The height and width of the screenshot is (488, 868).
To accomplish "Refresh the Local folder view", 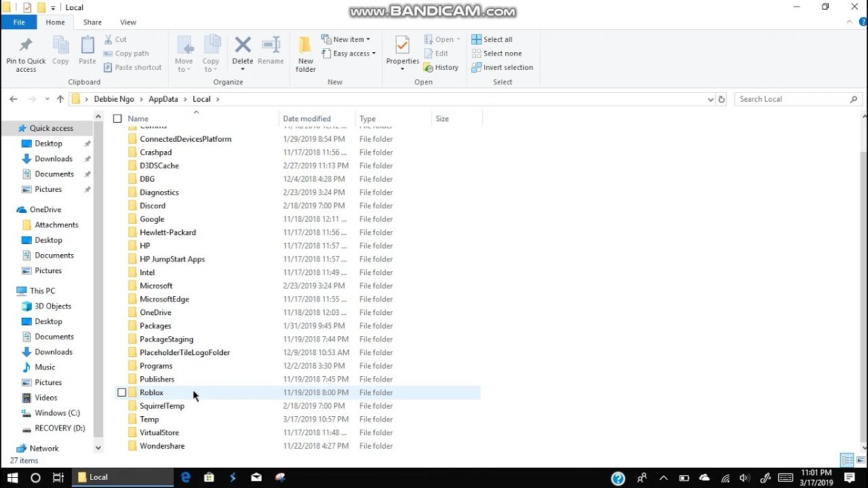I will click(722, 99).
